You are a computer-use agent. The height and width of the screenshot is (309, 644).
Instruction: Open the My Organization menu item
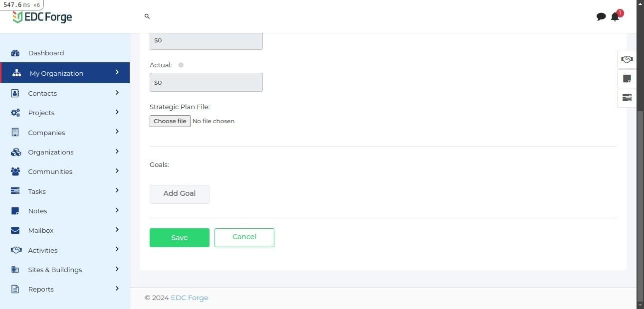click(x=56, y=73)
